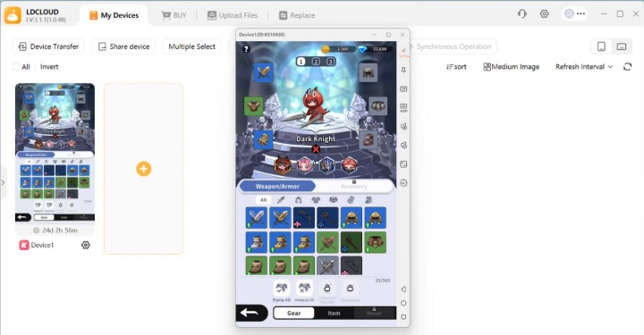
Task: Pick the green crossed swords item
Action: [x=327, y=242]
